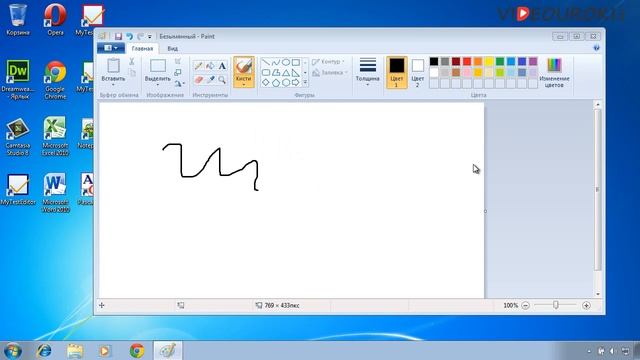Image resolution: width=640 pixels, height=360 pixels.
Task: Choose the Curve shape
Action: (276, 62)
